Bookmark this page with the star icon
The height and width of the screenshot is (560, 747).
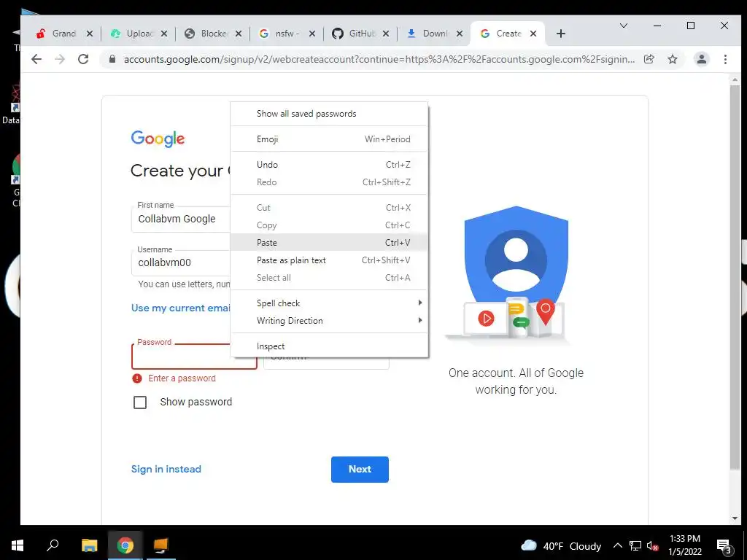tap(672, 59)
